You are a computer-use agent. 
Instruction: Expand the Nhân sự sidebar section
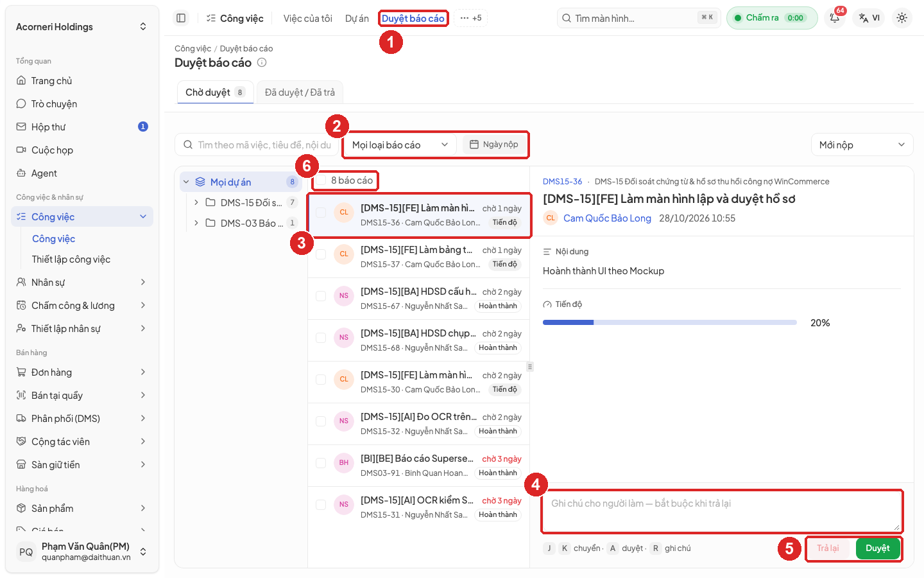pos(82,283)
